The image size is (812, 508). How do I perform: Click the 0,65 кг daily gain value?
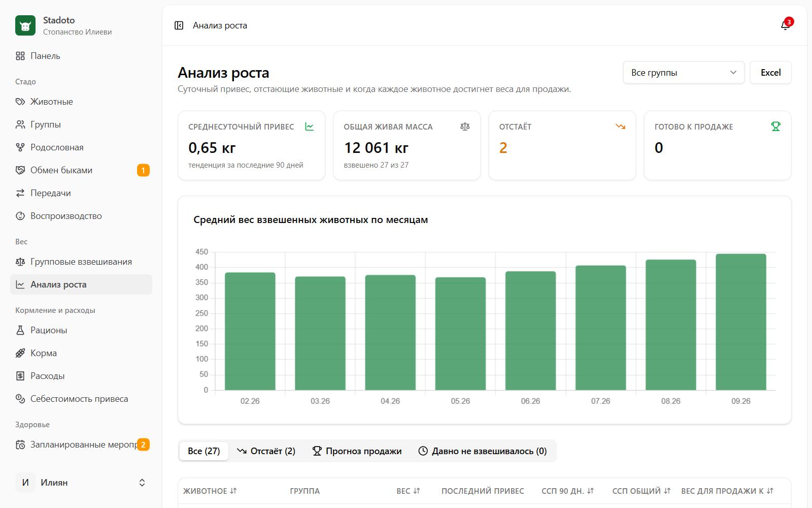pyautogui.click(x=212, y=148)
